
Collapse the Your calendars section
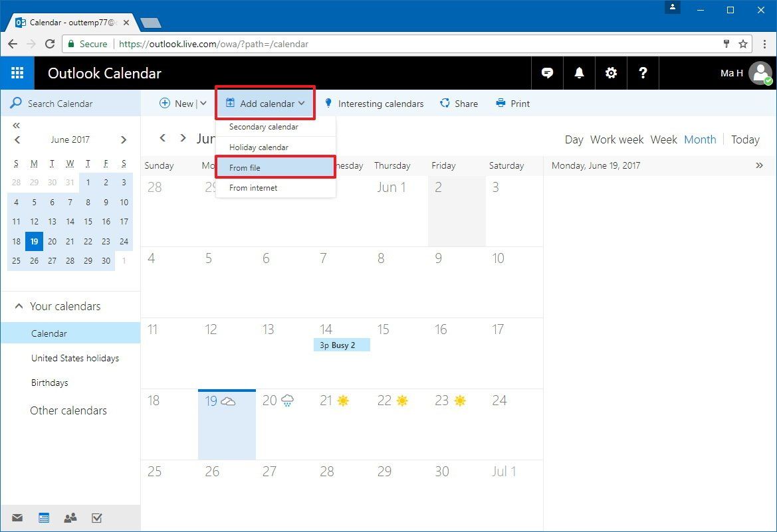click(x=19, y=306)
